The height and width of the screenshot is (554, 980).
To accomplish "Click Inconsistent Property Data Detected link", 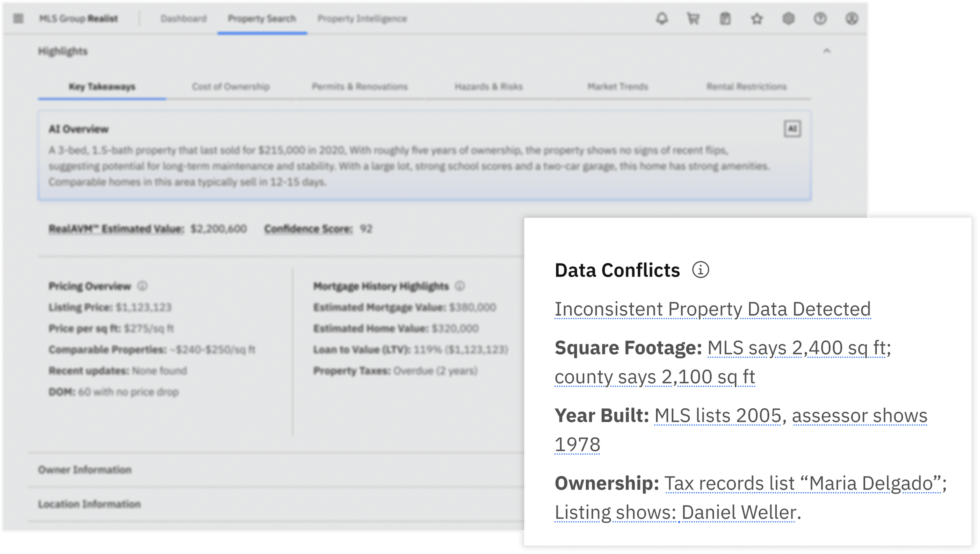I will point(712,309).
